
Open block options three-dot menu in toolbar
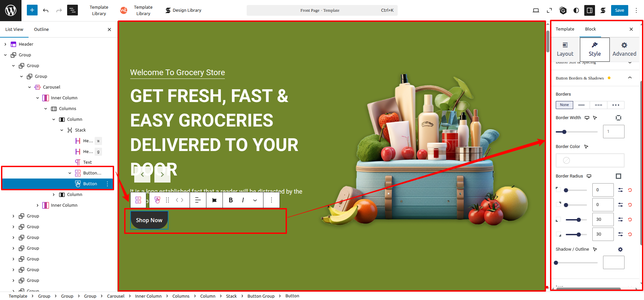pos(271,200)
